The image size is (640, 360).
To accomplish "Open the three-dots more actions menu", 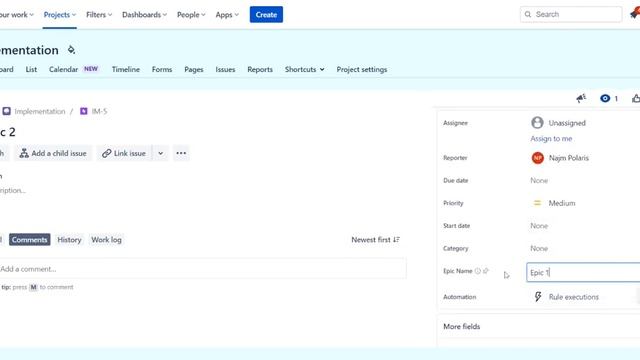I will coord(181,153).
